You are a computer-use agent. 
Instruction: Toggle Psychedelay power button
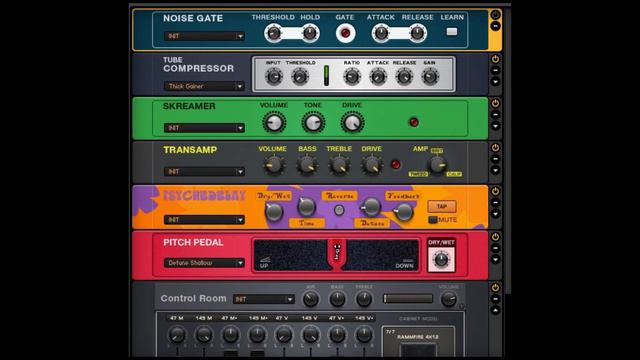click(495, 191)
